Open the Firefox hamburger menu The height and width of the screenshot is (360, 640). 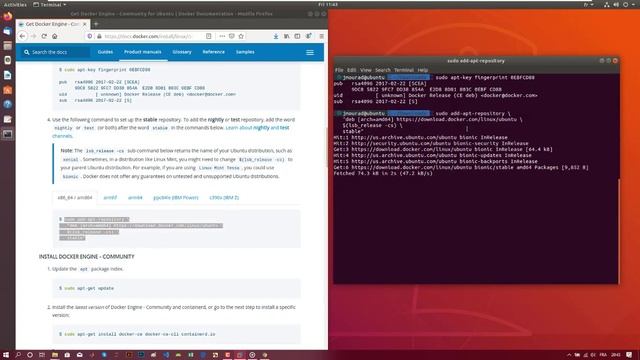coord(322,36)
